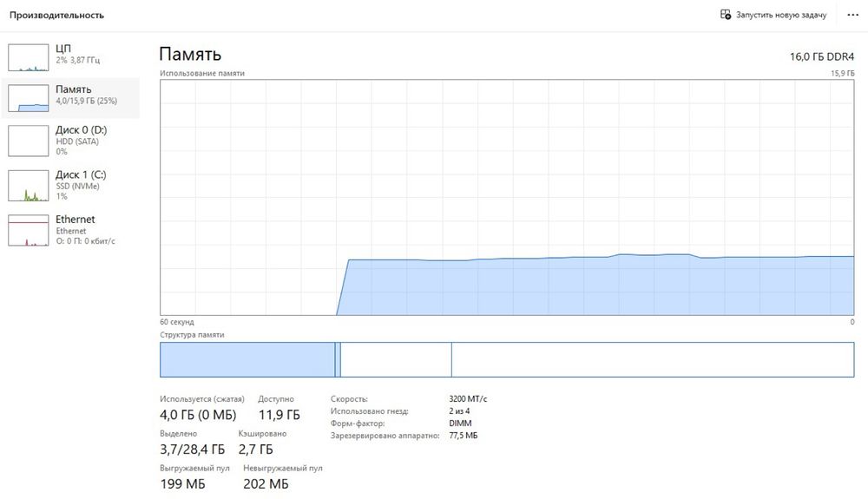The width and height of the screenshot is (868, 499).
Task: Open Диск 1 (C:) mini graph
Action: click(x=29, y=186)
